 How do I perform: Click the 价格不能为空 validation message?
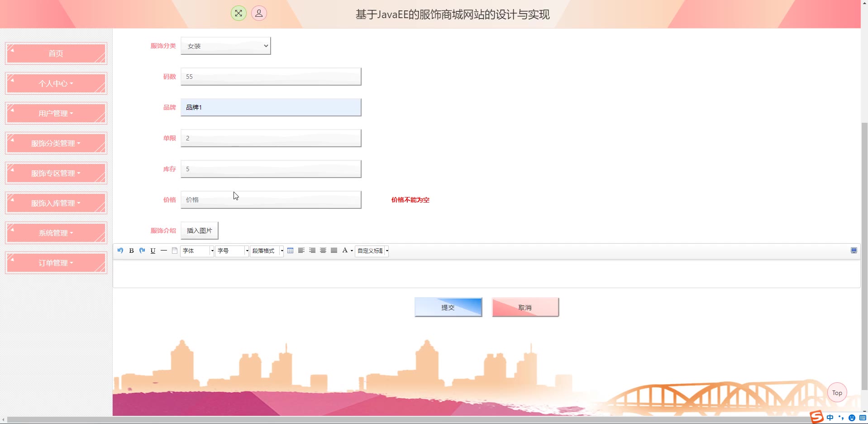(x=410, y=200)
